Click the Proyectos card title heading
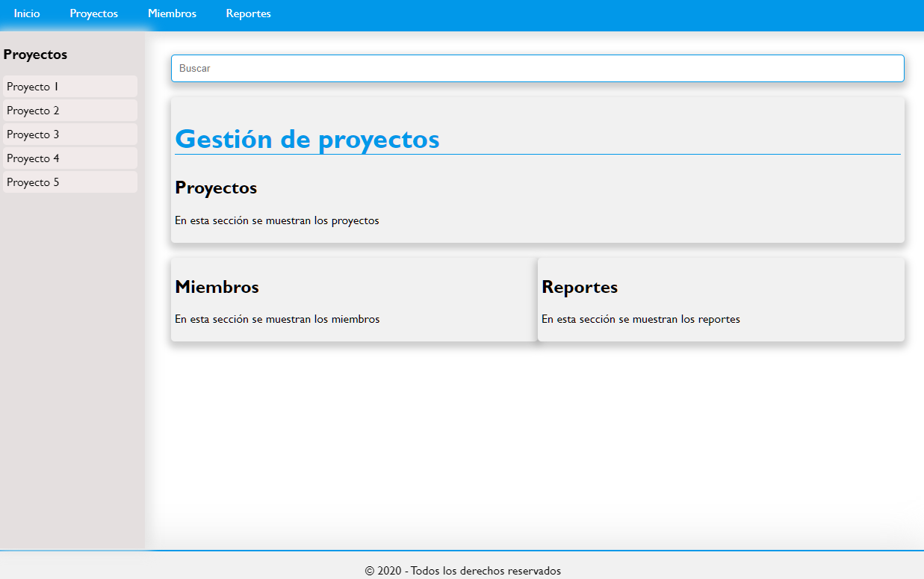 click(216, 188)
